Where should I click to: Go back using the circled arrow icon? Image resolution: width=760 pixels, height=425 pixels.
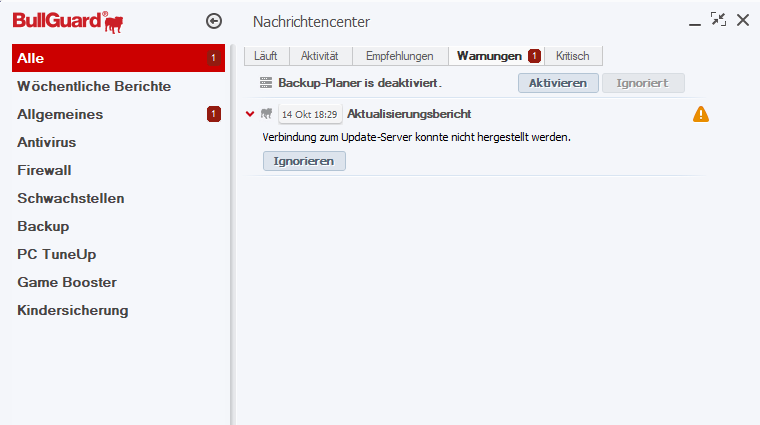(x=214, y=21)
